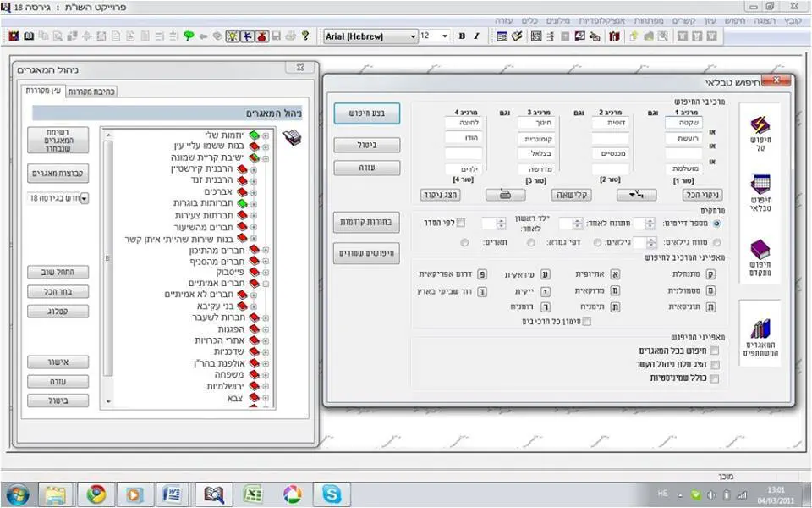Toggle the כולל שמיניסטיות checkbox
The height and width of the screenshot is (508, 812).
[x=715, y=378]
